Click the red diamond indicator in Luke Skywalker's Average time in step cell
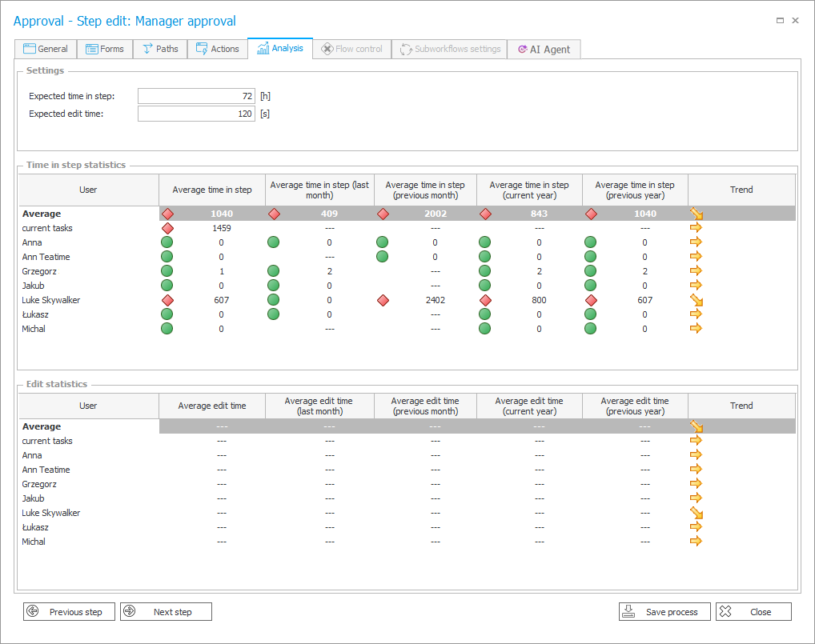815x644 pixels. [167, 300]
